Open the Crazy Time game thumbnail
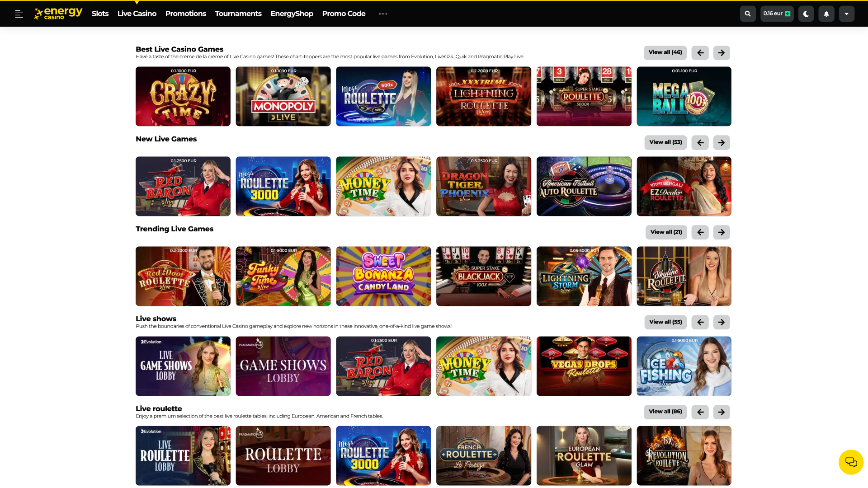868x488 pixels. coord(183,96)
